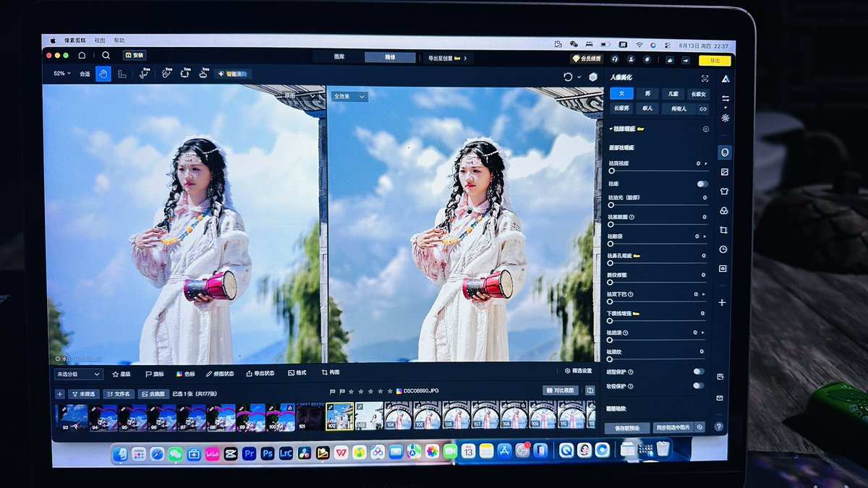This screenshot has height=488, width=868.
Task: Go to the home icon
Action: pyautogui.click(x=82, y=55)
